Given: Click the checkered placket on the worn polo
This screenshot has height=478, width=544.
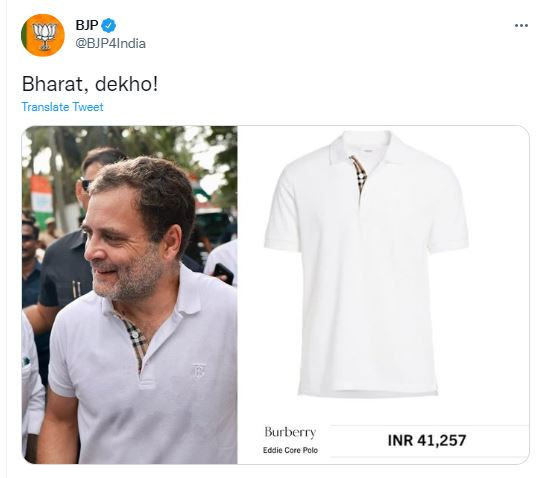Looking at the screenshot, I should [136, 343].
